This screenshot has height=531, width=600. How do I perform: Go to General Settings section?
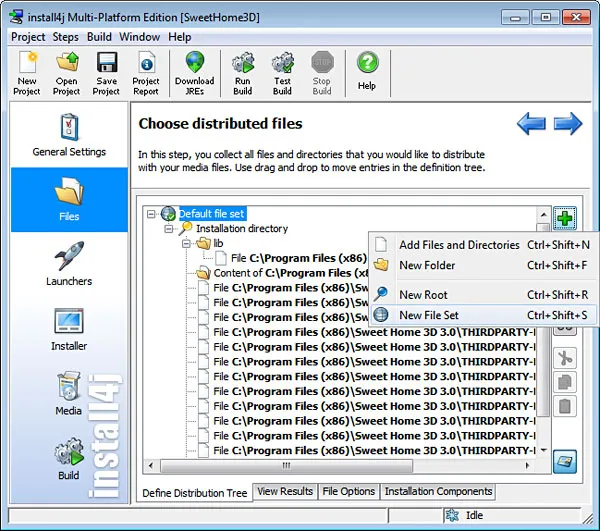tap(69, 135)
